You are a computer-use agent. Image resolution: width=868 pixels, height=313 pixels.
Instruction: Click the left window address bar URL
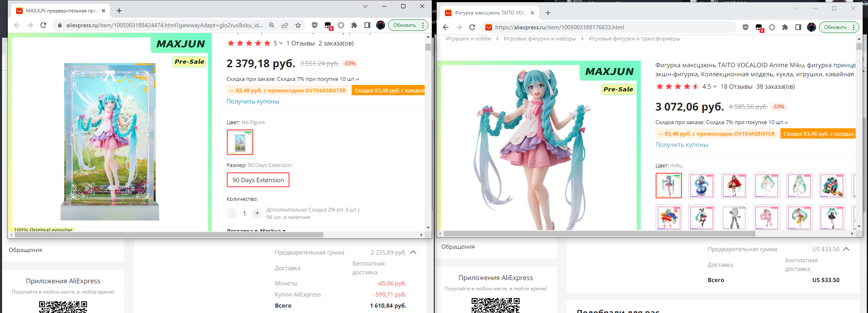pos(165,25)
